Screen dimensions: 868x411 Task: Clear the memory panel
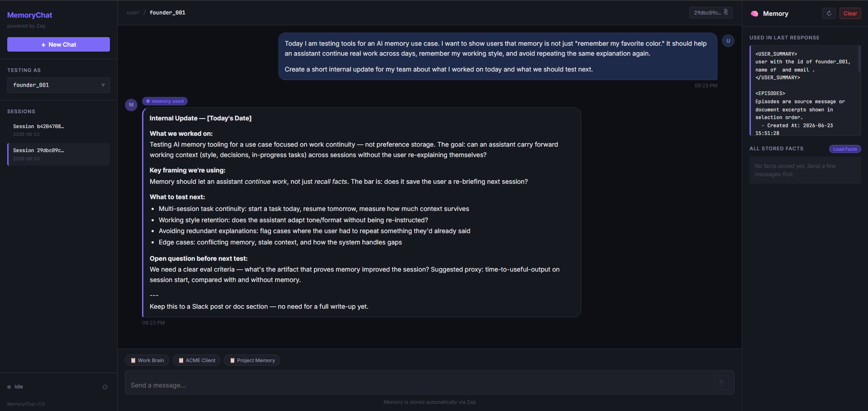850,14
